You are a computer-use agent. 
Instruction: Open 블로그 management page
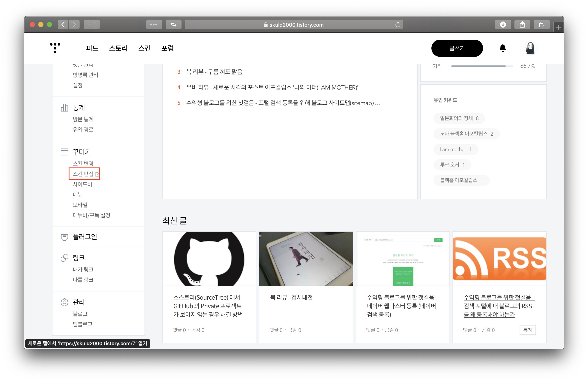pos(80,314)
